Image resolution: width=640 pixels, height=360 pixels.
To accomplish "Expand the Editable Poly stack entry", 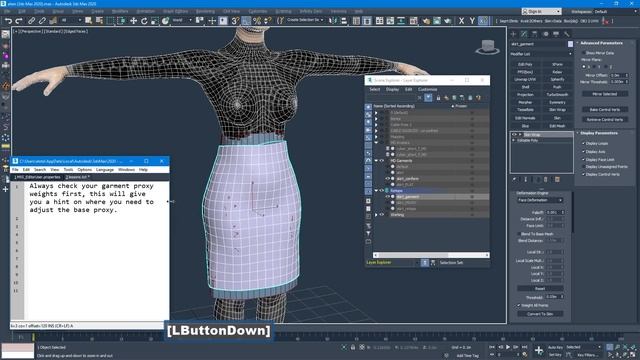I will [514, 140].
